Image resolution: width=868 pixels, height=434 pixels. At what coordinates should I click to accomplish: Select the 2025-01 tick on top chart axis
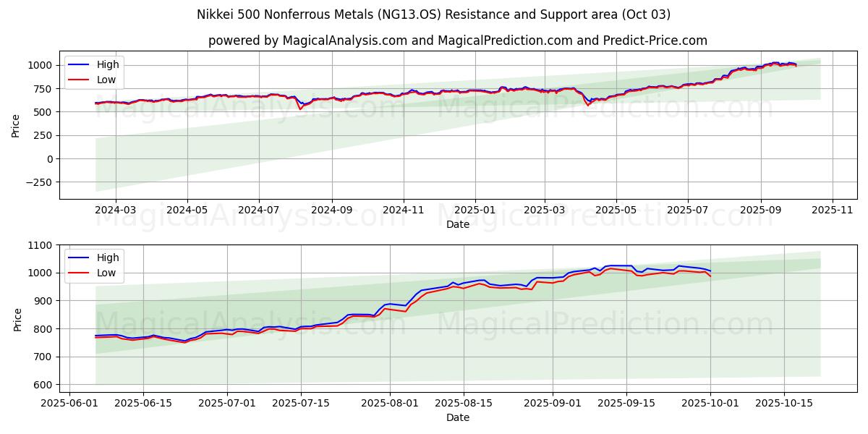coord(475,210)
